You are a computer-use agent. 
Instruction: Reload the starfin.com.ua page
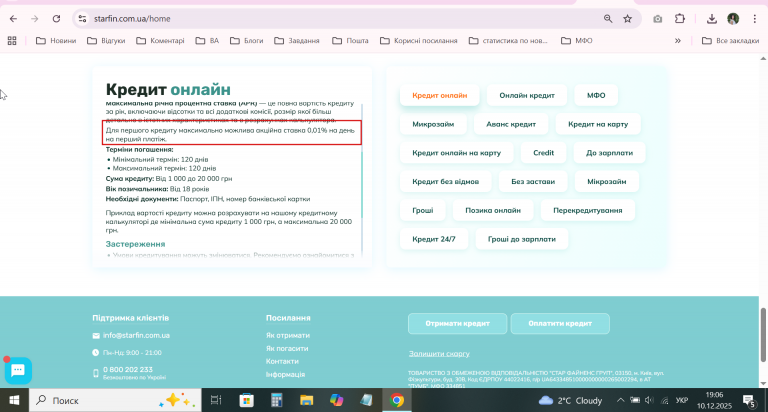click(56, 19)
